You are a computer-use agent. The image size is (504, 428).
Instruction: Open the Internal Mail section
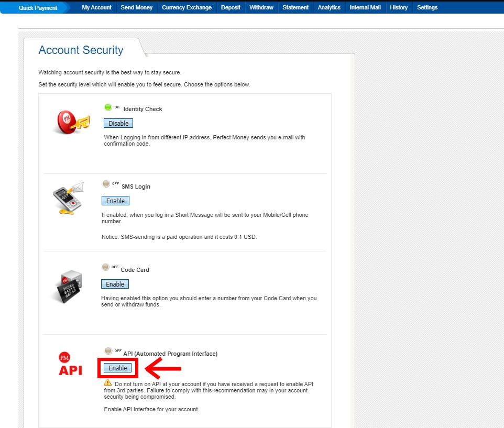(365, 8)
